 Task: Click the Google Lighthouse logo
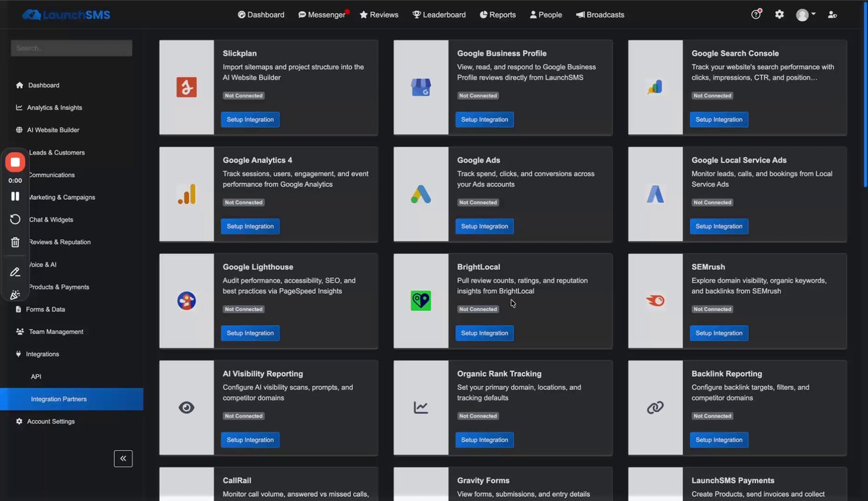(x=186, y=301)
